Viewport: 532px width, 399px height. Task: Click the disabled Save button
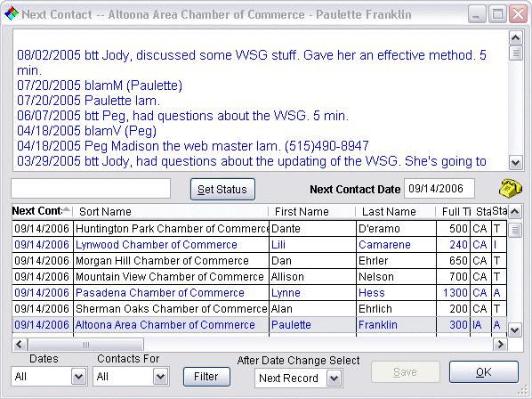(406, 372)
